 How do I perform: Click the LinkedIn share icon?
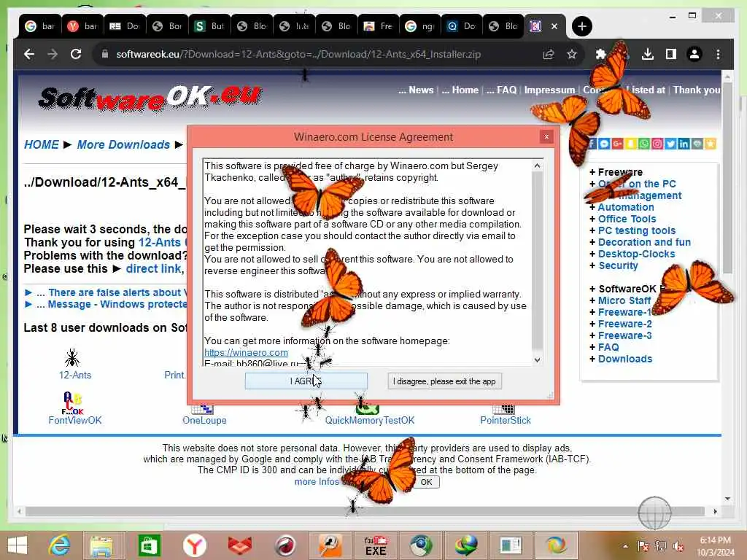click(x=684, y=144)
